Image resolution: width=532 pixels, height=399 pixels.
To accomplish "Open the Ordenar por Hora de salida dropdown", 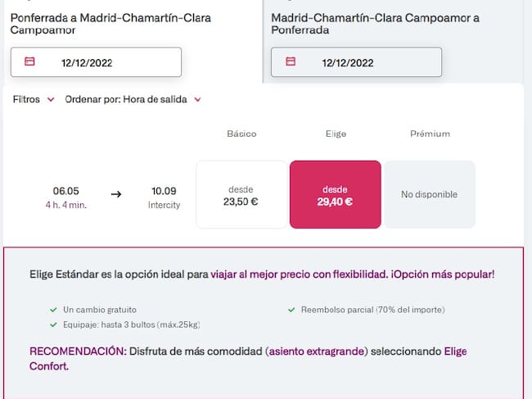I will pyautogui.click(x=133, y=99).
